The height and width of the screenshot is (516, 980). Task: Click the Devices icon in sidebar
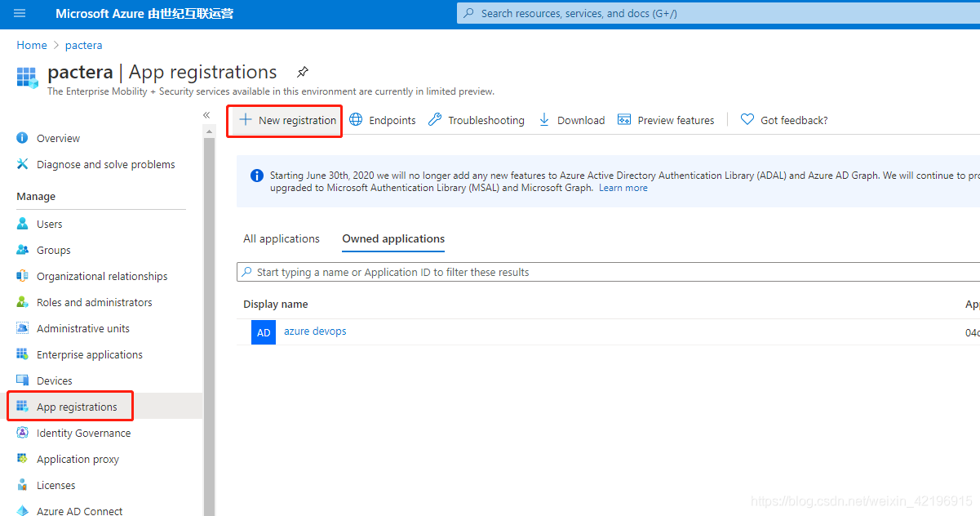pos(23,380)
